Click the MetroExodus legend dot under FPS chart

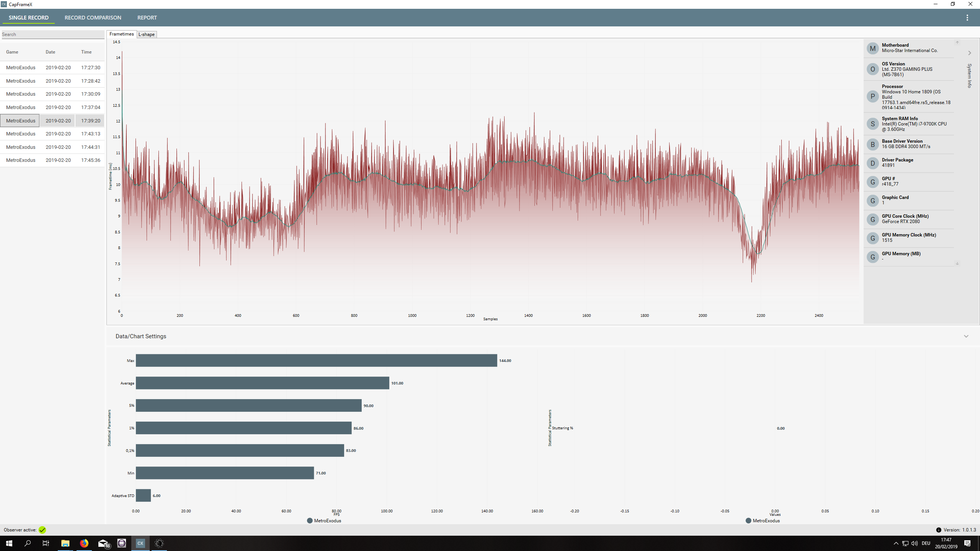pos(310,521)
